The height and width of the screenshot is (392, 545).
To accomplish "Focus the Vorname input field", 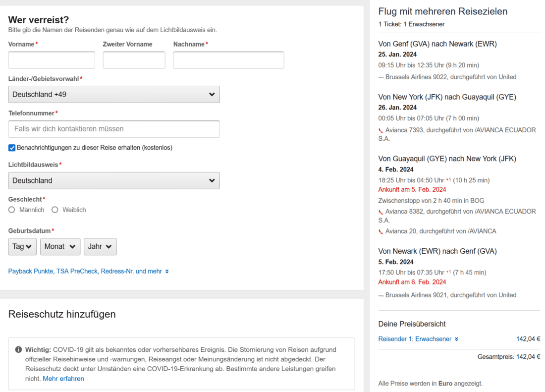I will click(52, 60).
